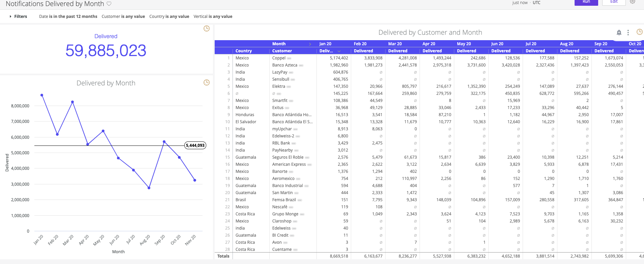Open ellipsis actions next to Femsa Brazil
Image resolution: width=644 pixels, height=264 pixels.
300,200
